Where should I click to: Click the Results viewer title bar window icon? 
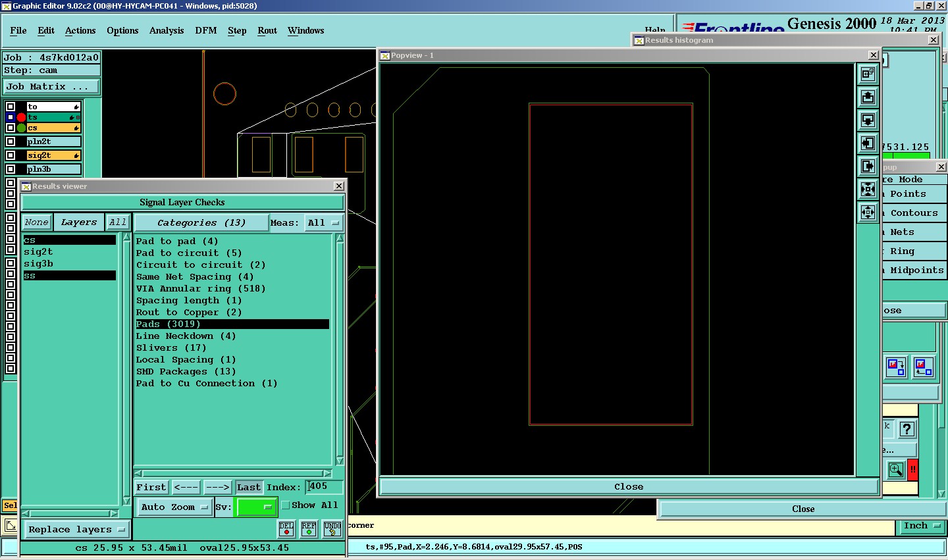(26, 186)
